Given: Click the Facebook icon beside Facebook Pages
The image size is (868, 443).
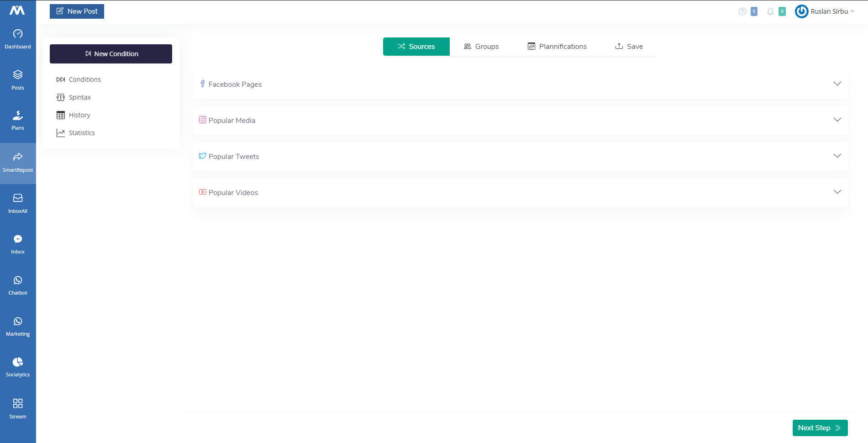Looking at the screenshot, I should [202, 84].
